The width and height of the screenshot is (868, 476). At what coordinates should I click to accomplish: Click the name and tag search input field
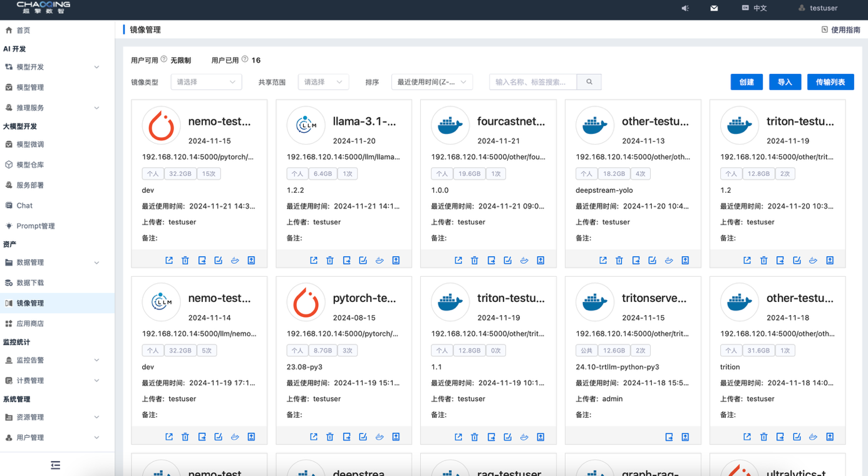click(x=533, y=82)
